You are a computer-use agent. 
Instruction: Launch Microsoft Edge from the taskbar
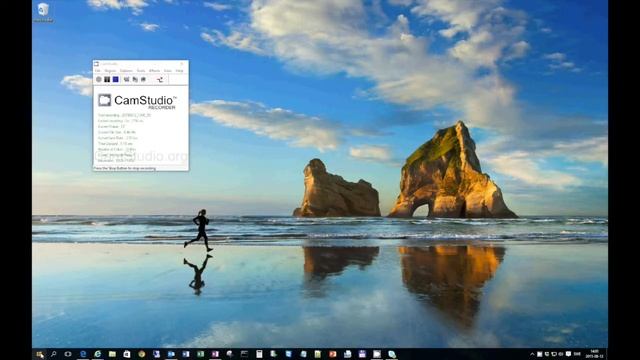[83, 354]
